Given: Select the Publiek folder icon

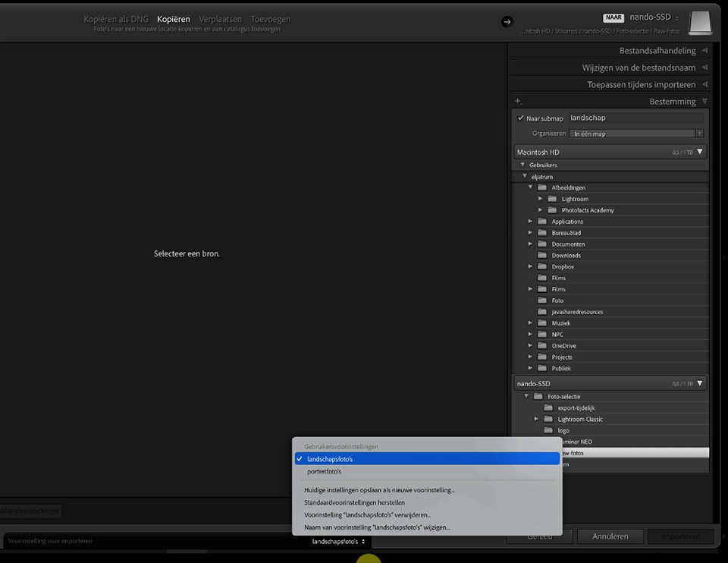Looking at the screenshot, I should point(541,368).
